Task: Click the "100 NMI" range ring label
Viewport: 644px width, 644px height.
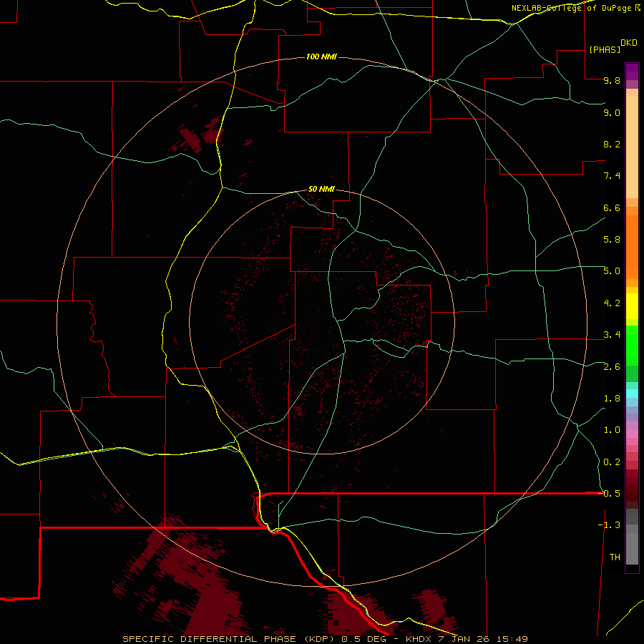Action: pos(321,57)
